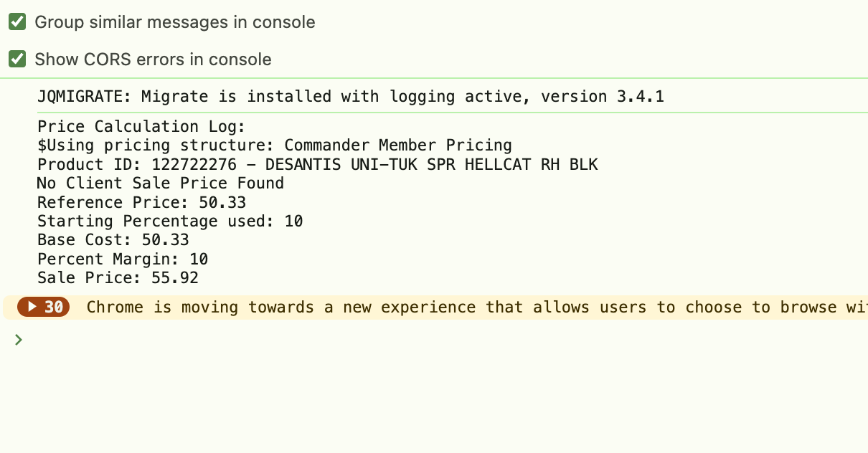This screenshot has height=453, width=868.
Task: Click the 30 message count badge
Action: (44, 307)
